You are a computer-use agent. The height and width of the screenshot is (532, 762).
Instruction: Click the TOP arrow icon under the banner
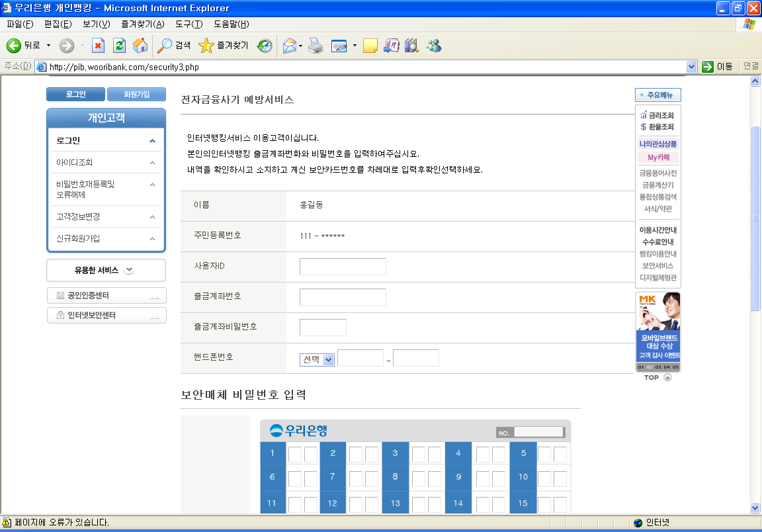click(x=667, y=377)
